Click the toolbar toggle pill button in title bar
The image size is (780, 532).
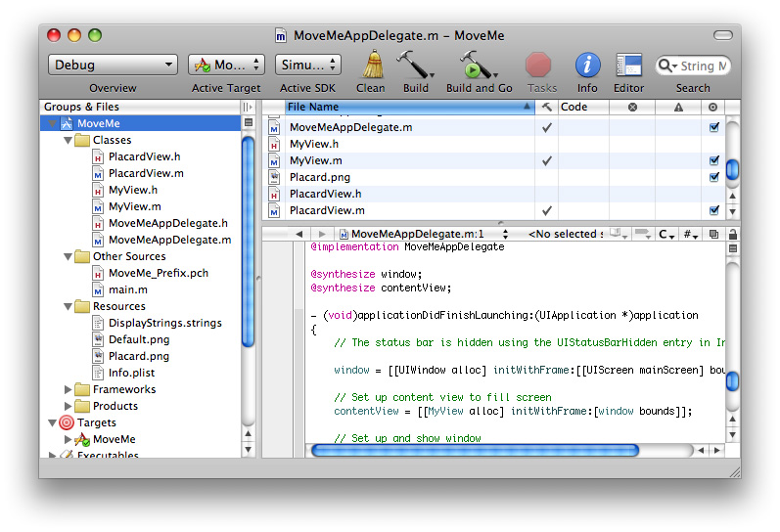pos(723,35)
